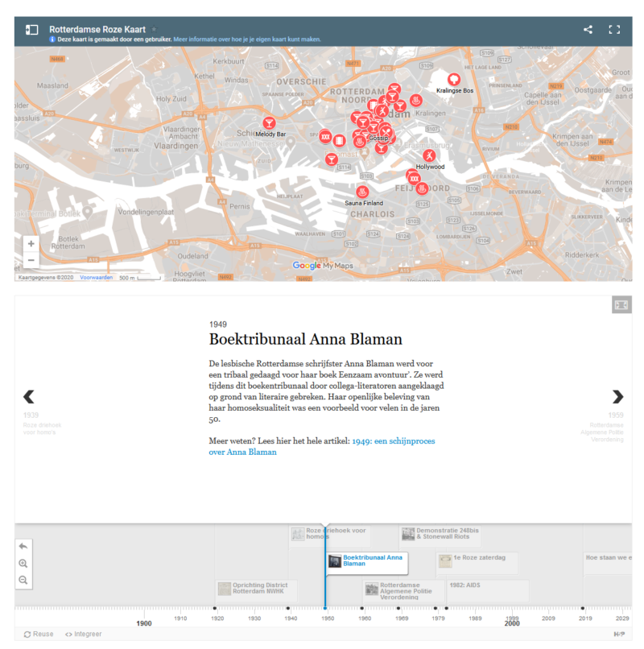Open Google My Maps logo link
Screen dimensions: 644x649
pos(323,265)
